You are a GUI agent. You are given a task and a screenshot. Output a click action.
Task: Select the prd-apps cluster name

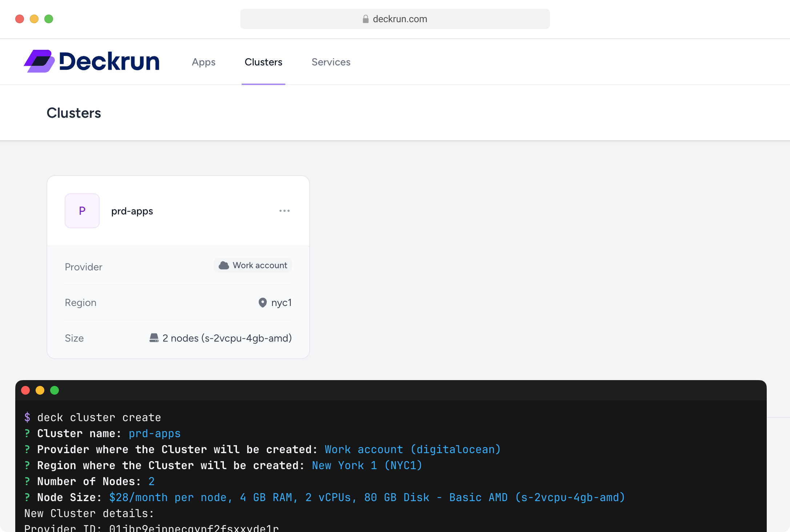tap(132, 211)
